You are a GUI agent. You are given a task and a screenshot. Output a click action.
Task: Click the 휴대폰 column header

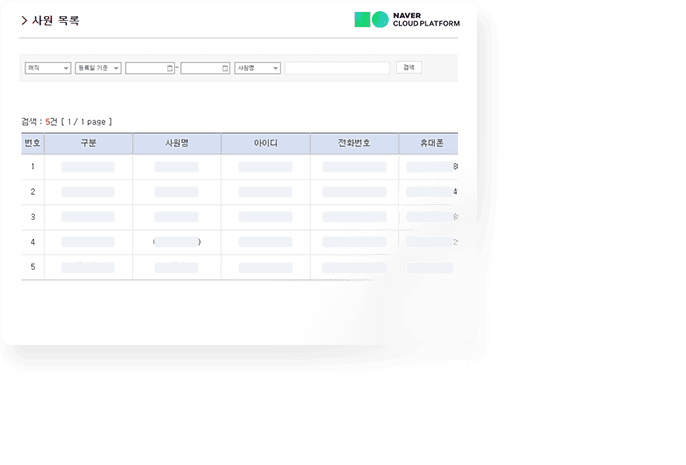point(430,144)
